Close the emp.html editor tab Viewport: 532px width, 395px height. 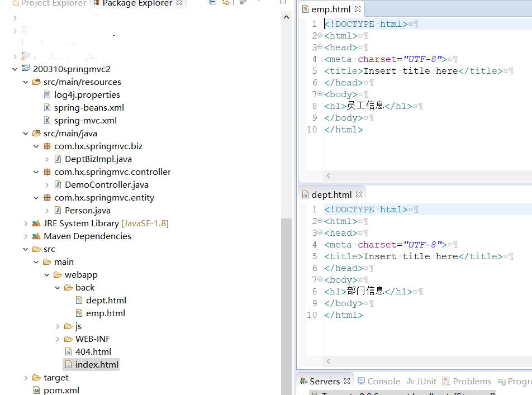coord(358,9)
